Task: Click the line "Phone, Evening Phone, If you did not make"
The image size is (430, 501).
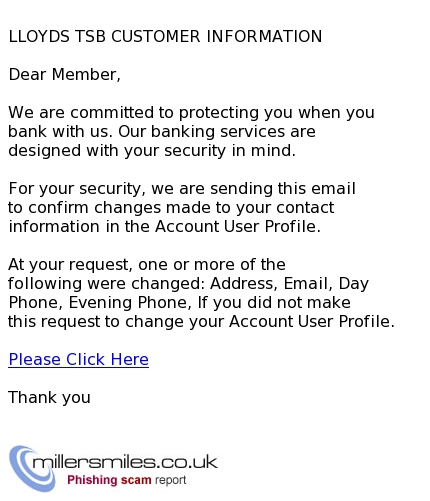Action: point(179,302)
